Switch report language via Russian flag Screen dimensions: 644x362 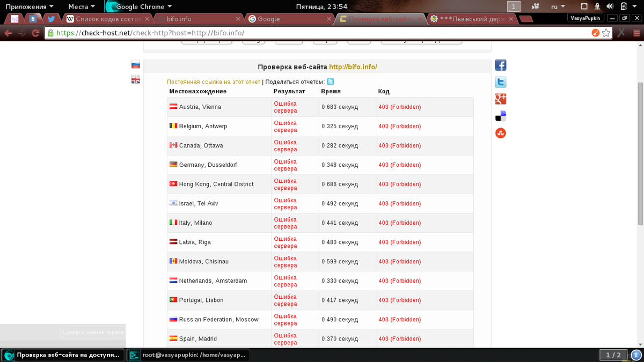(x=136, y=65)
